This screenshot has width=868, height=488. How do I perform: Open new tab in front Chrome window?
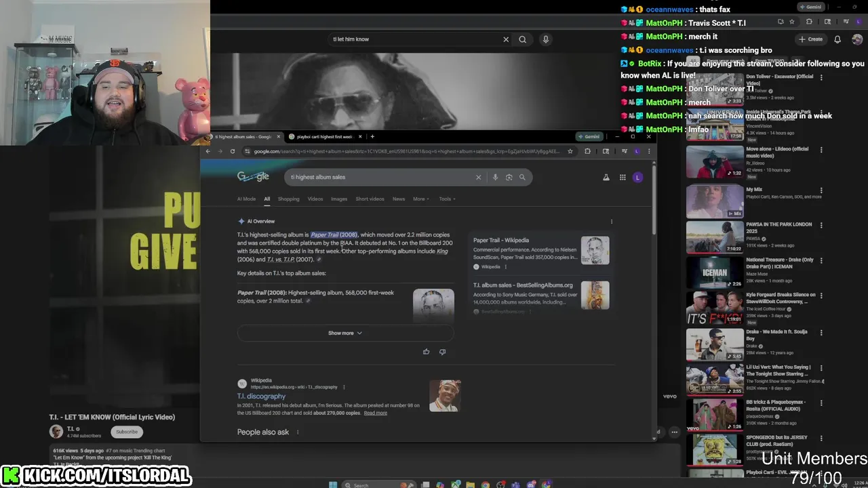[372, 136]
